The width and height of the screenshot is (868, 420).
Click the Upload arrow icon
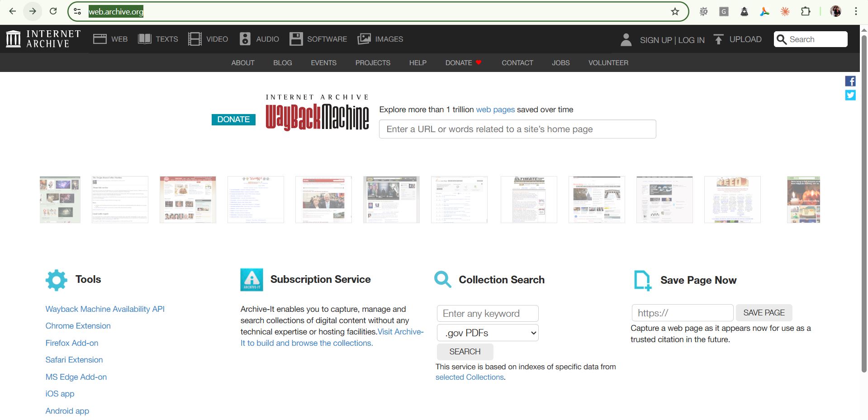click(718, 39)
